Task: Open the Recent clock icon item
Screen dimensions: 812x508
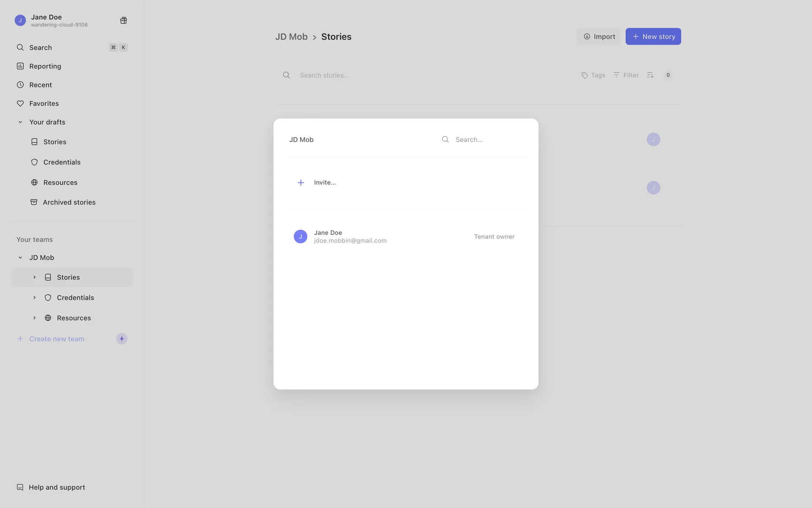Action: (x=20, y=85)
